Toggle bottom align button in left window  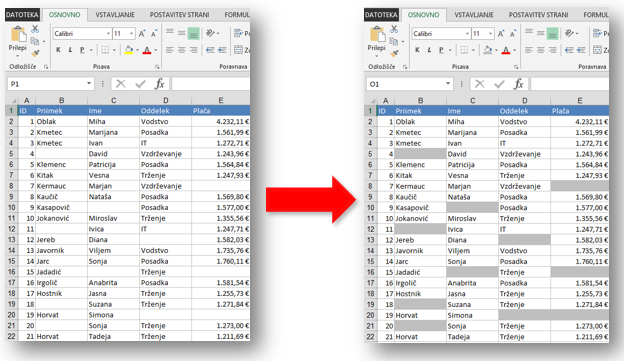[x=194, y=33]
